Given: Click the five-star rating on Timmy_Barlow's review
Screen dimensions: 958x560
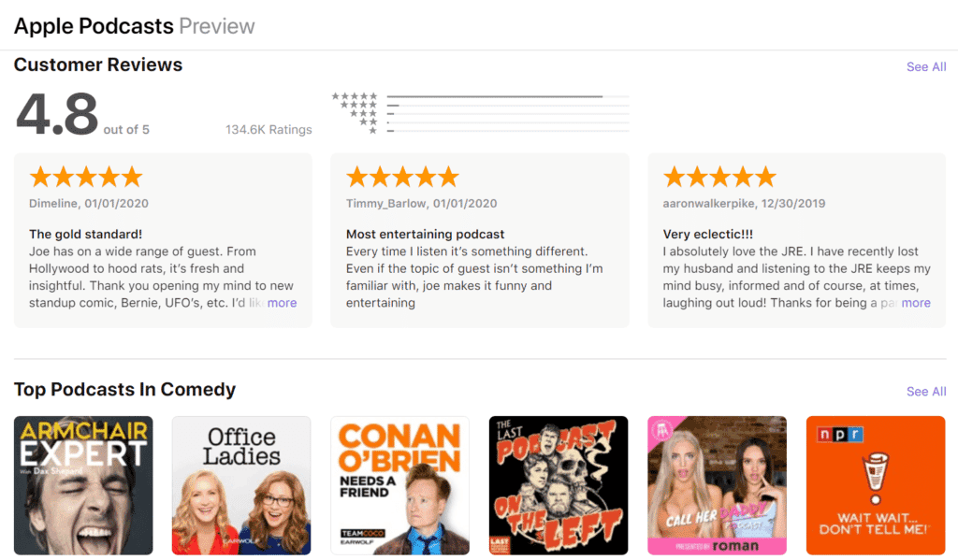Looking at the screenshot, I should (402, 177).
